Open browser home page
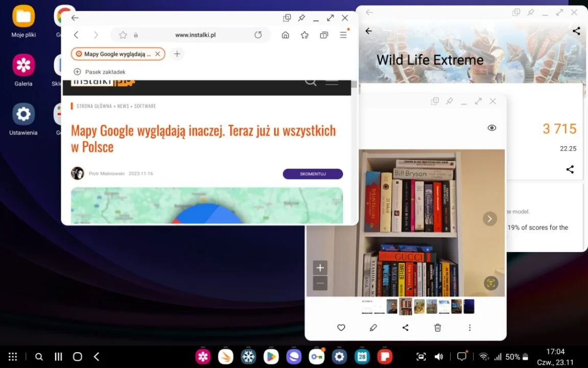Screen dimensions: 588x368 (285, 35)
